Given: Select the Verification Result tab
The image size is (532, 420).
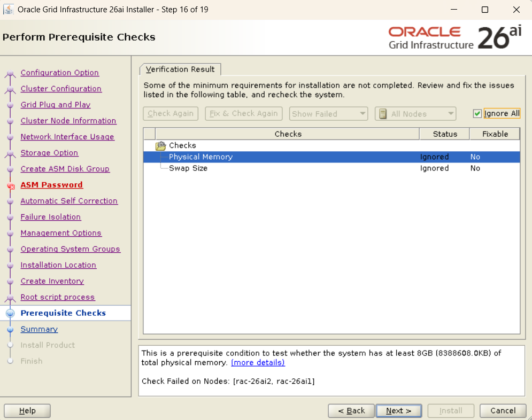Looking at the screenshot, I should click(180, 69).
